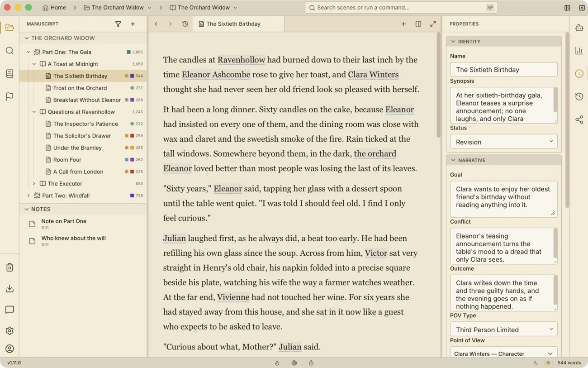Open the POV Type dropdown

pyautogui.click(x=503, y=330)
